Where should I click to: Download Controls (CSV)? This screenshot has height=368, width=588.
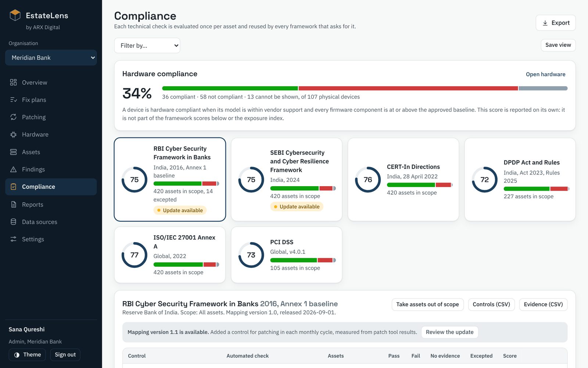click(x=491, y=304)
